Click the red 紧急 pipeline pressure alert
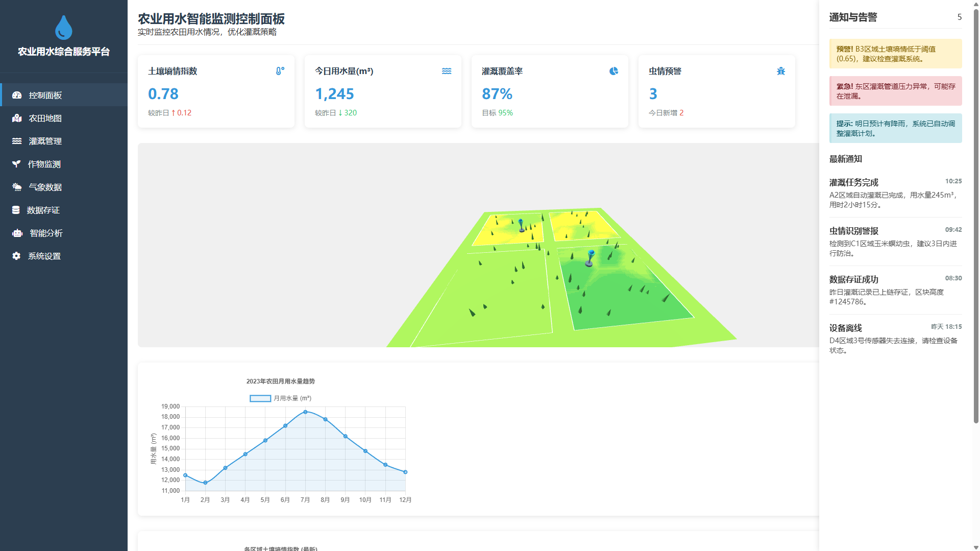Viewport: 980px width, 551px height. 895,91
